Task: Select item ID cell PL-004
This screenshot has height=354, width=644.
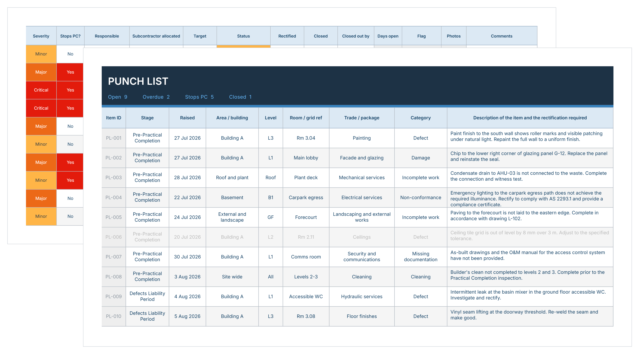Action: (113, 198)
